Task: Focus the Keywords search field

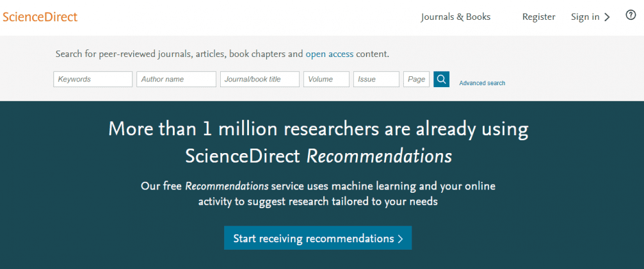Action: pos(93,79)
